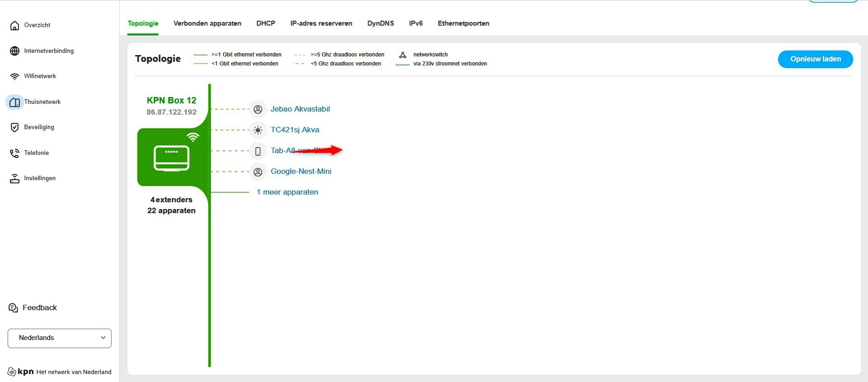868x382 pixels.
Task: Click the IP address 86.87.122.192
Action: [x=171, y=112]
